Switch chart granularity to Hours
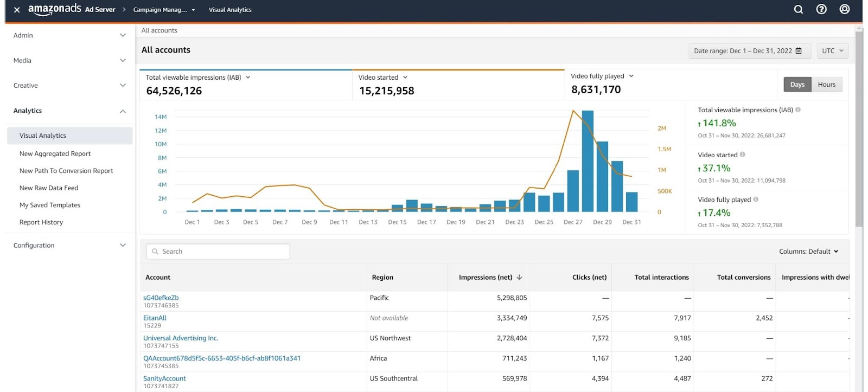This screenshot has width=868, height=392. 827,85
